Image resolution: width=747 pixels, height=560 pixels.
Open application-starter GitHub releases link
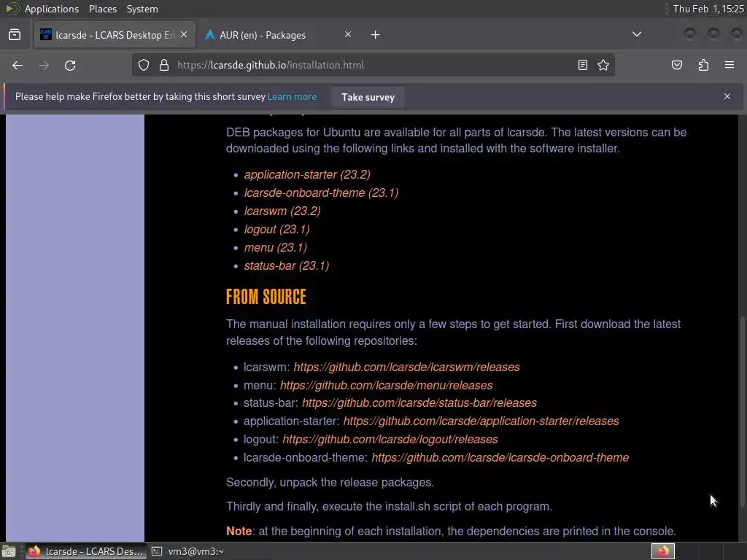click(481, 421)
